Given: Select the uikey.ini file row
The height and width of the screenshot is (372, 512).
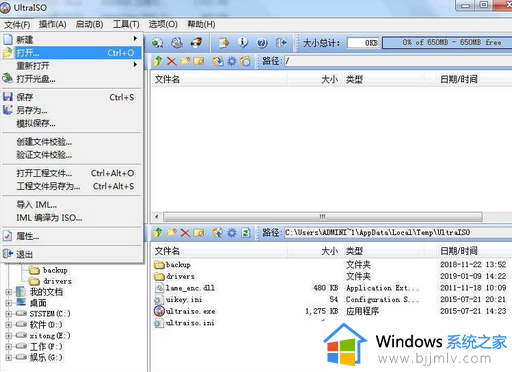Looking at the screenshot, I should click(330, 299).
